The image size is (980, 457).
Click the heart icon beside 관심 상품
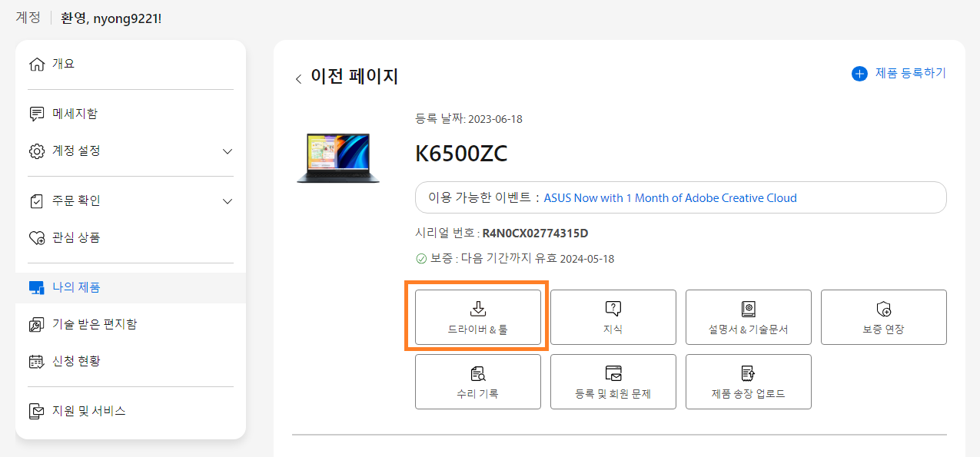point(36,238)
